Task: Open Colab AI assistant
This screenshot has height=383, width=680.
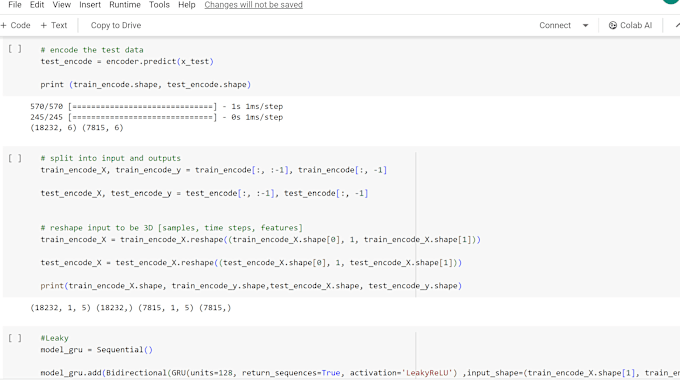Action: [x=630, y=25]
